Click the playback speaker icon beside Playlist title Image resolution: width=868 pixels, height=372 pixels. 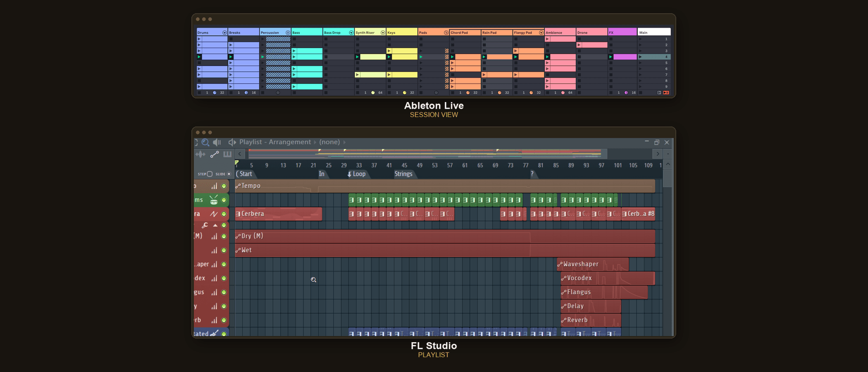(232, 142)
